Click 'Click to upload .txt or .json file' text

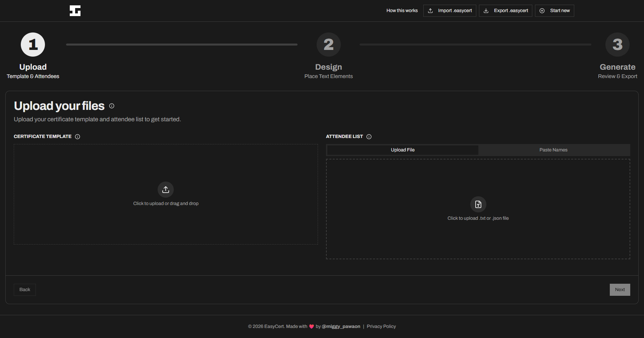(478, 218)
